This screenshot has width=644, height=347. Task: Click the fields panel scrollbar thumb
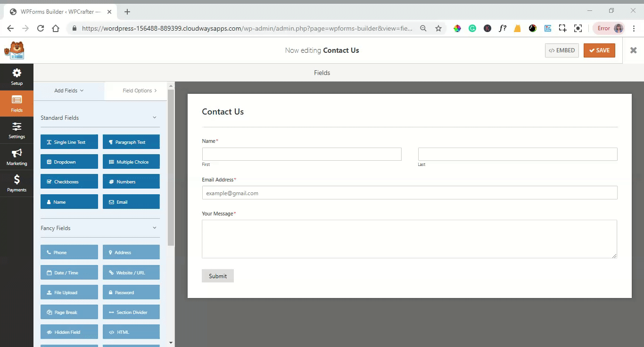click(x=171, y=167)
